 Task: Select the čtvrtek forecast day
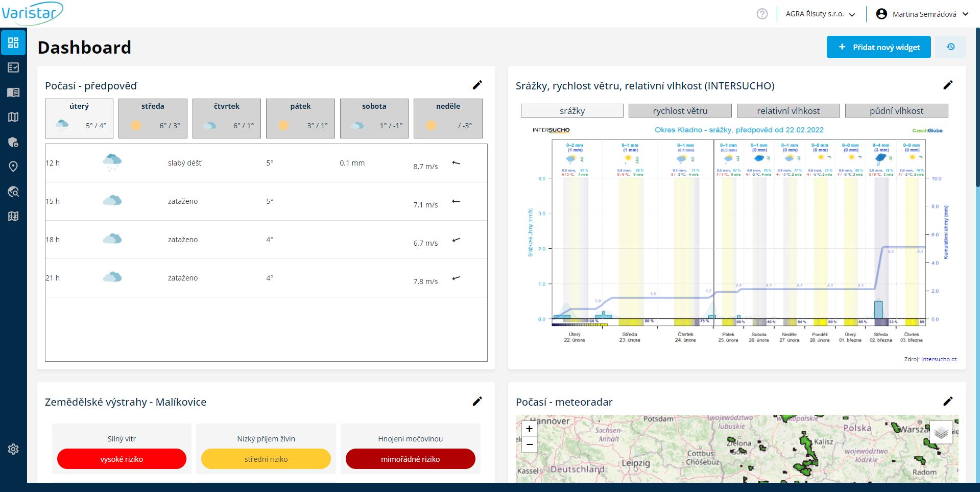(x=227, y=119)
